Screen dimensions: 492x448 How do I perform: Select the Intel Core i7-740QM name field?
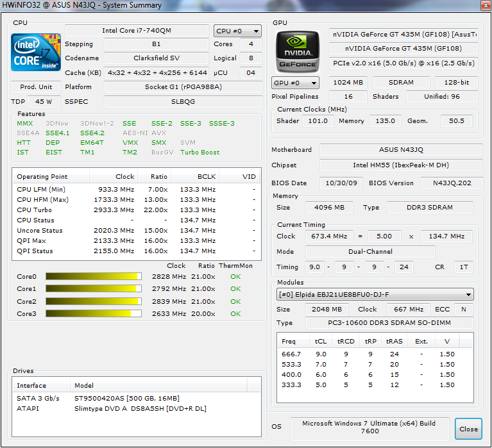(137, 30)
